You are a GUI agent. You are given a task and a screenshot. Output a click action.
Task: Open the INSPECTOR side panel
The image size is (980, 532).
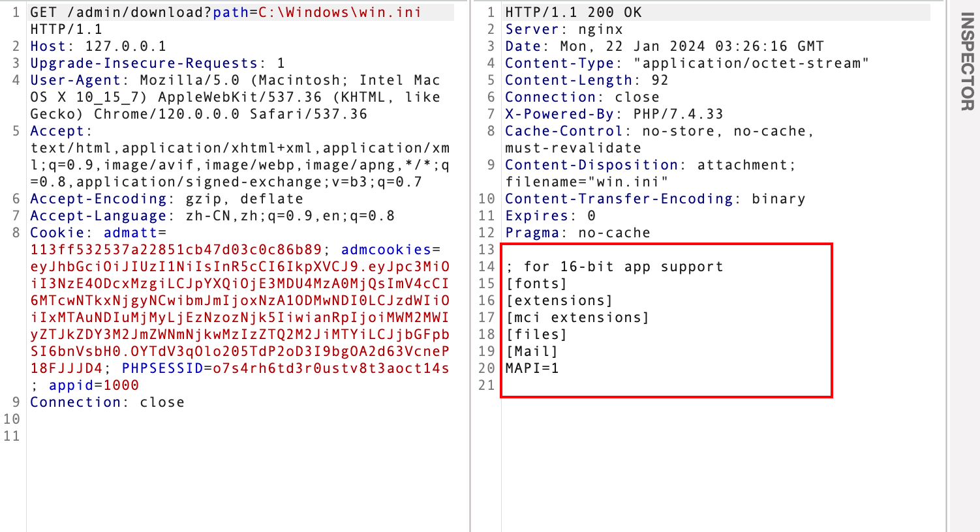point(967,61)
